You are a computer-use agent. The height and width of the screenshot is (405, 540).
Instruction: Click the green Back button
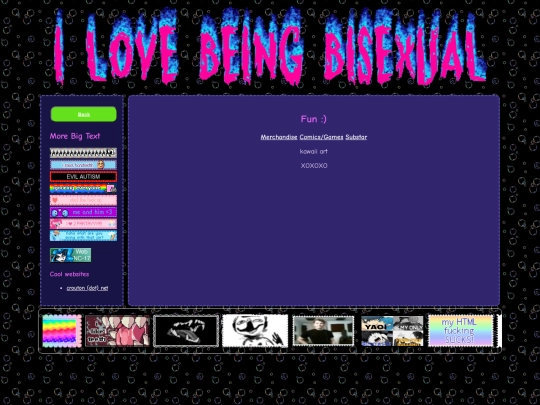(x=84, y=114)
